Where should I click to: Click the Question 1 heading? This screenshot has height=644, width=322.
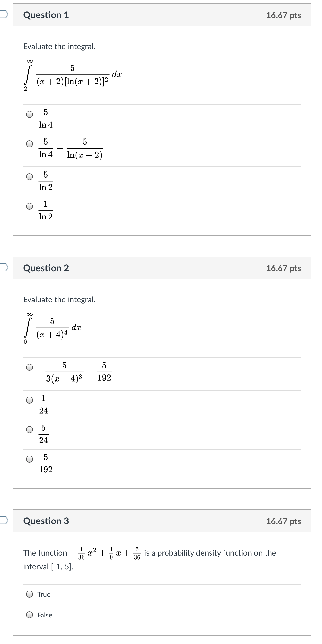[x=46, y=15]
